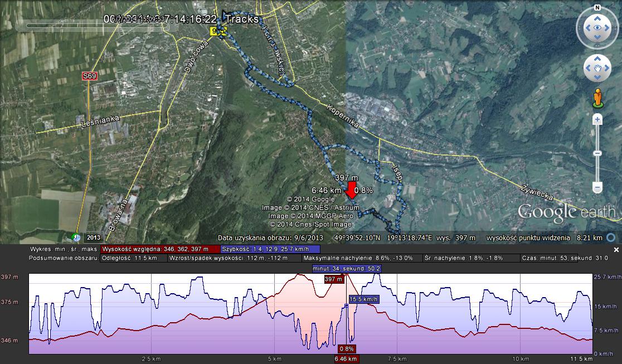Click the 2013 historical imagery year label
Screen dimensions: 622x364
pyautogui.click(x=94, y=237)
